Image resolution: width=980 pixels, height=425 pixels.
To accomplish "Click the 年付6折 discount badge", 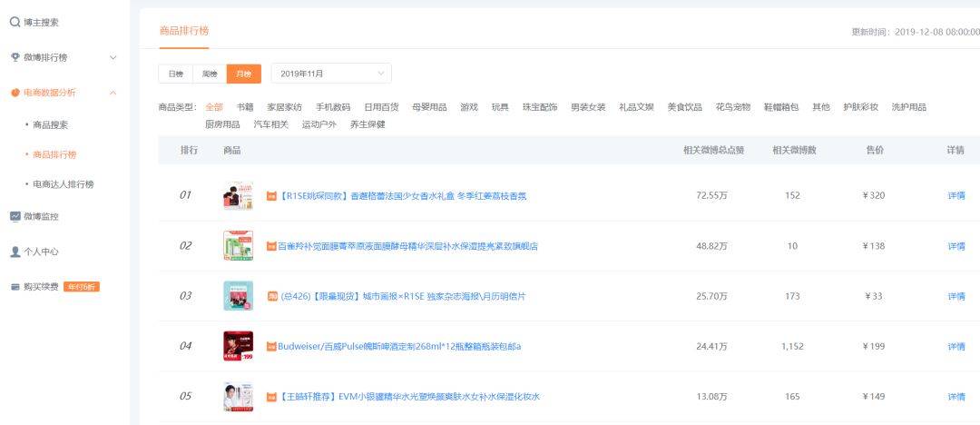I will (x=82, y=287).
